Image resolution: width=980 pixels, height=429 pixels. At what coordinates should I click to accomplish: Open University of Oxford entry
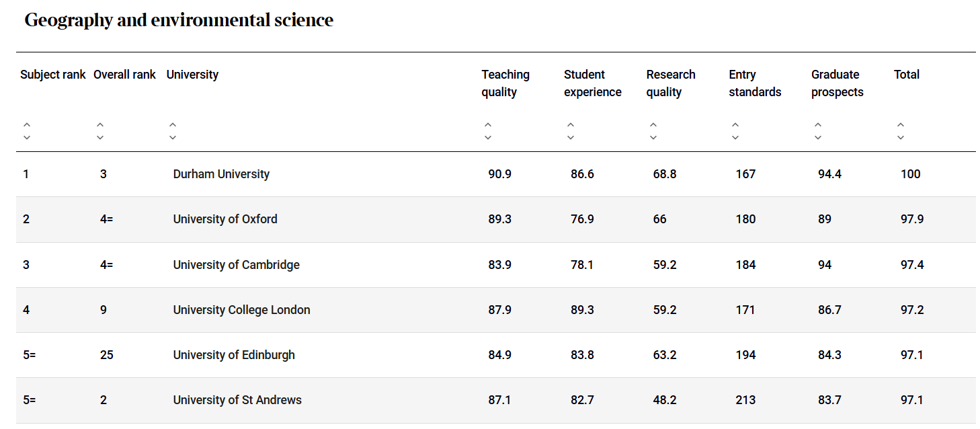[x=225, y=219]
